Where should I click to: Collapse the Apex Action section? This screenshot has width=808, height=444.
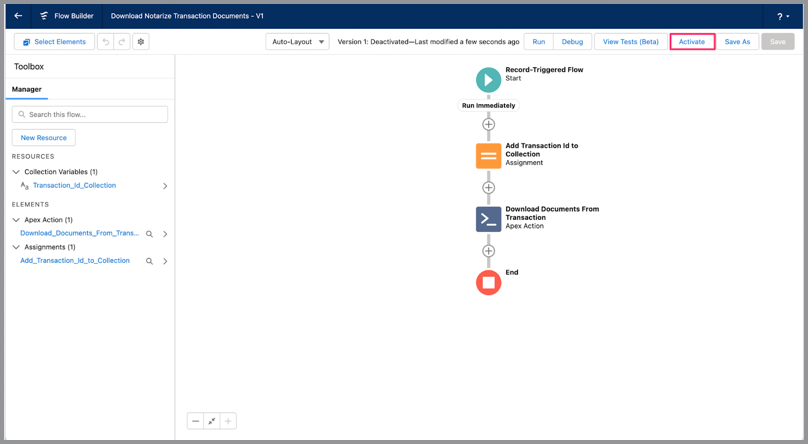click(x=16, y=220)
